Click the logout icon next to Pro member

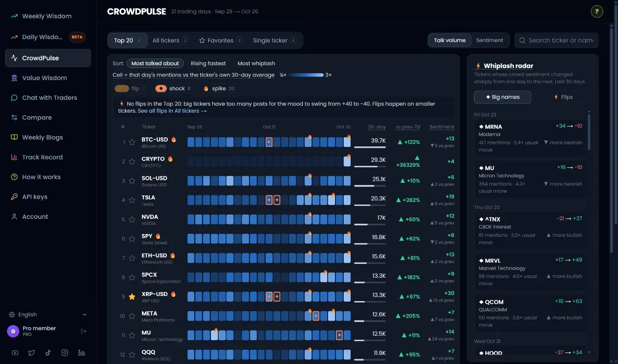[x=84, y=331]
